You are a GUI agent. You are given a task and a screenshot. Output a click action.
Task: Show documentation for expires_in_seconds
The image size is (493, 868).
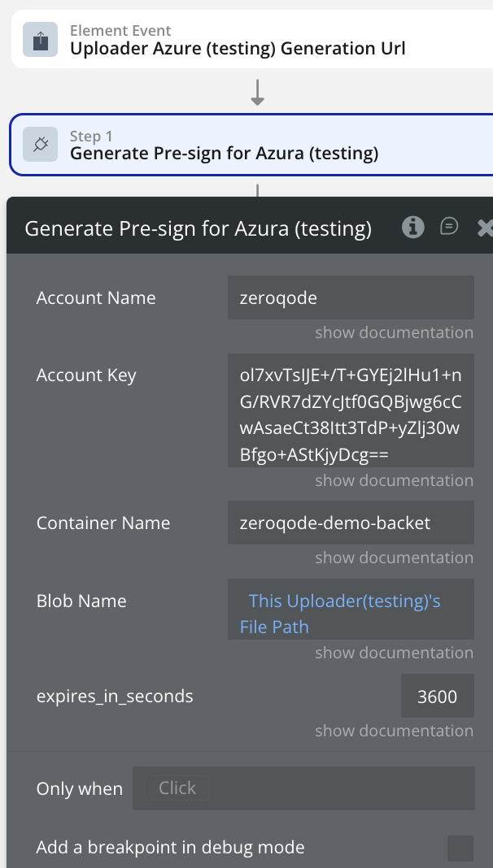click(394, 731)
